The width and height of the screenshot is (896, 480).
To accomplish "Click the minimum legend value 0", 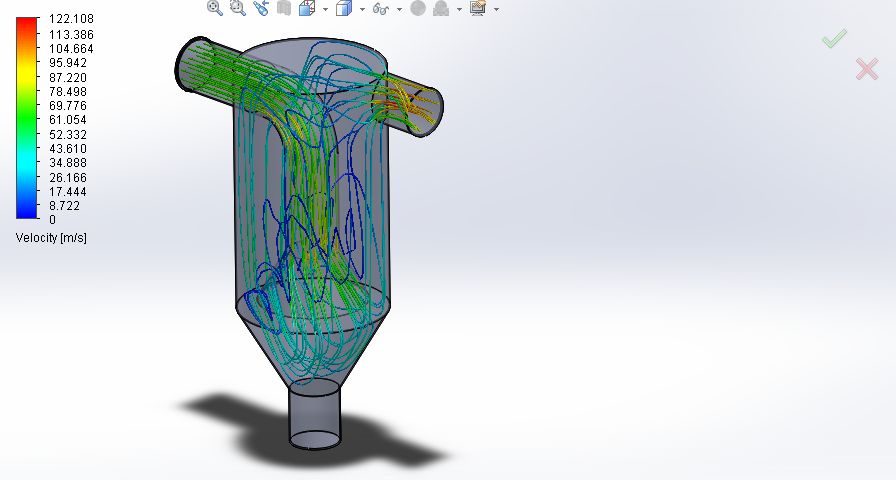I will pyautogui.click(x=53, y=219).
